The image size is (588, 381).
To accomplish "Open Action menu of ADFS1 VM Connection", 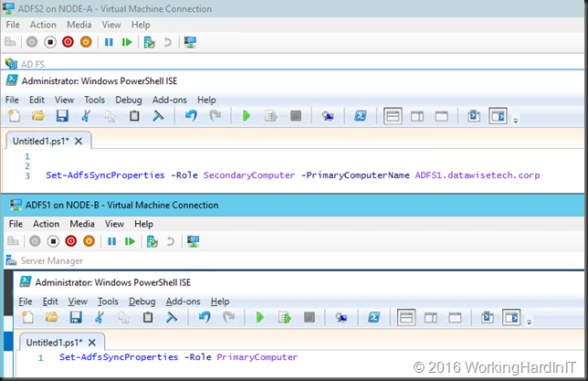I will point(47,224).
